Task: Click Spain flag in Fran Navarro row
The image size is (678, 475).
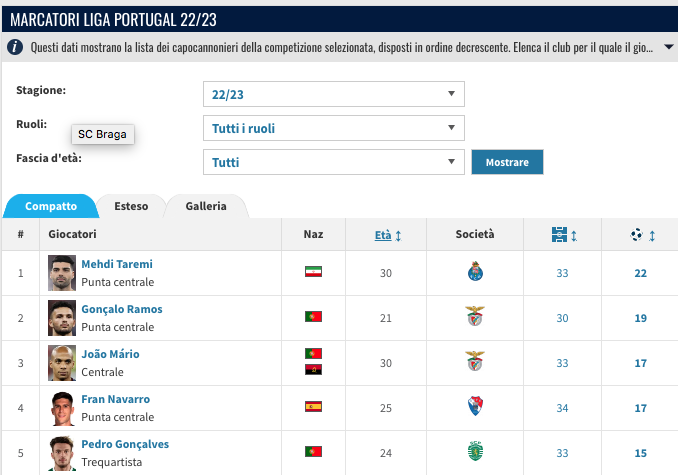Action: point(313,406)
